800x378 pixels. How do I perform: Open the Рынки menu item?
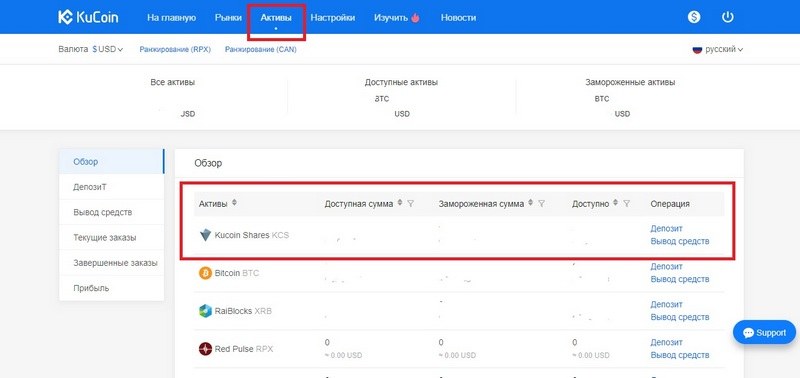pyautogui.click(x=229, y=17)
